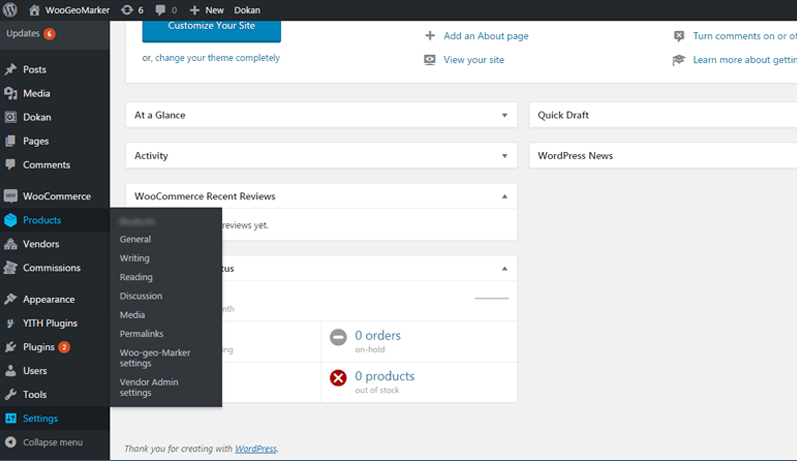Open Reading settings submenu item
Image resolution: width=797 pixels, height=461 pixels.
pos(136,277)
